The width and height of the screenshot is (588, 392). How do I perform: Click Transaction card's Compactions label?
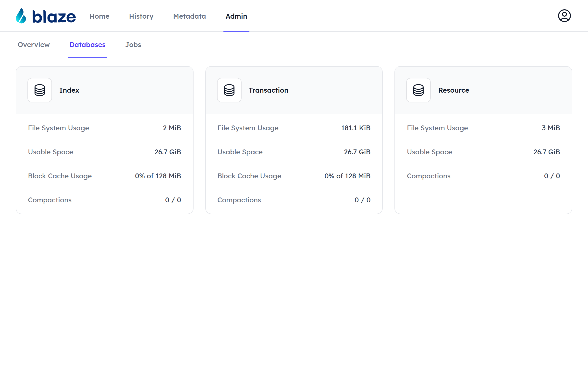pyautogui.click(x=239, y=200)
